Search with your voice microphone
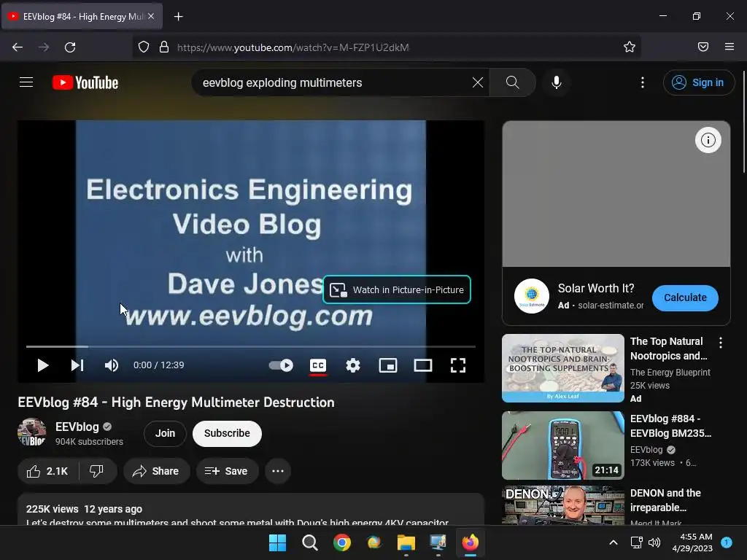 pos(556,82)
